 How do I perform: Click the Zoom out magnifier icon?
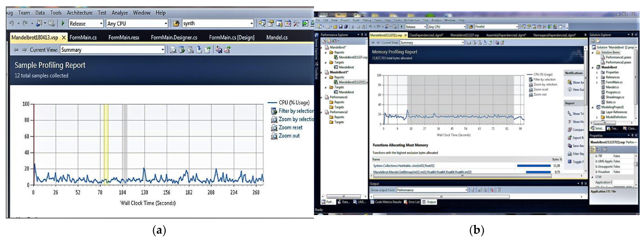tap(274, 136)
